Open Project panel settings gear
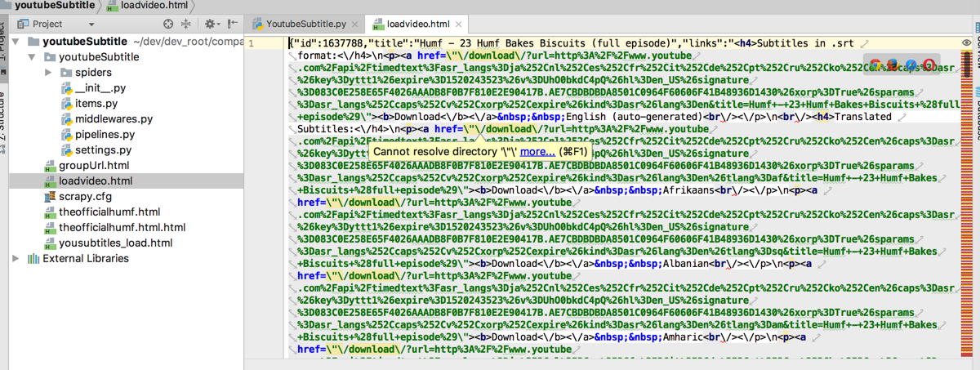980x370 pixels. [x=211, y=25]
